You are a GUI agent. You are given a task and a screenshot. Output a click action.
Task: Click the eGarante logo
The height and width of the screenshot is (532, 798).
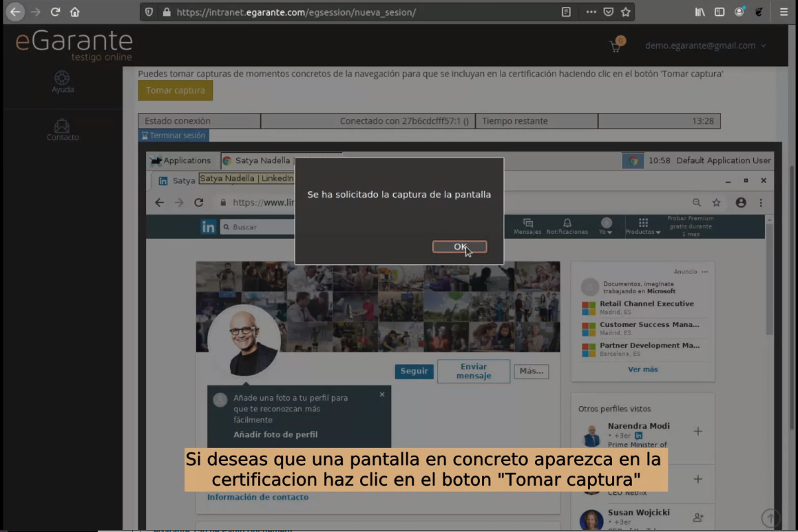click(74, 45)
